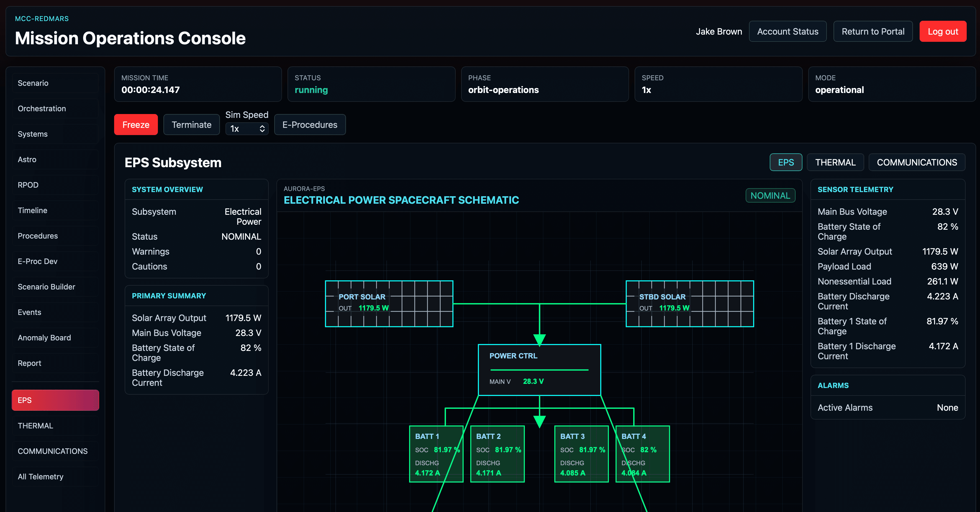This screenshot has width=980, height=512.
Task: Click the operational mode value
Action: pos(839,90)
